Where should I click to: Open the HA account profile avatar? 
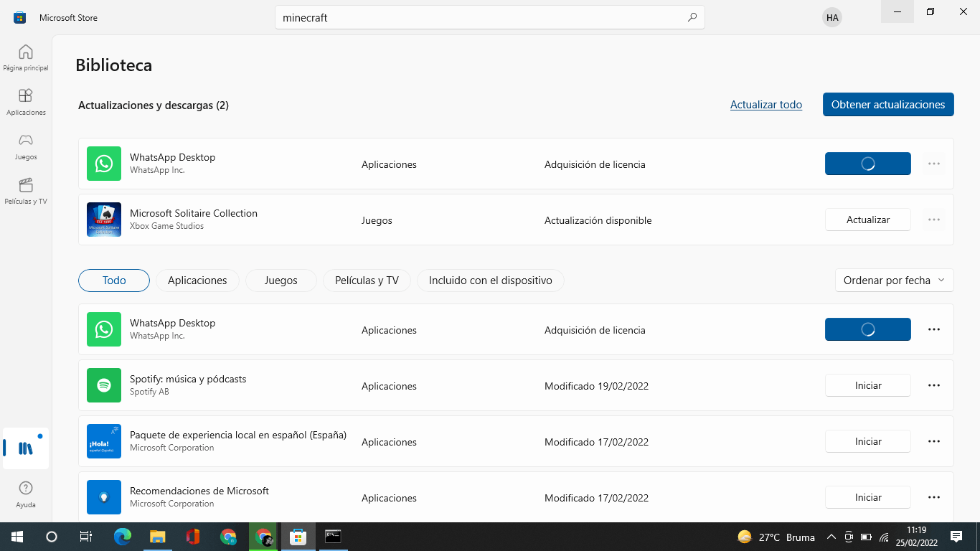(x=831, y=18)
